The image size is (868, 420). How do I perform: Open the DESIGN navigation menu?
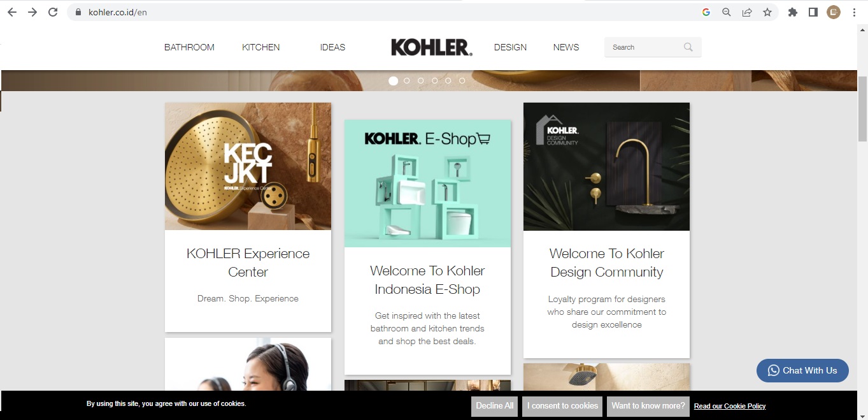point(510,47)
